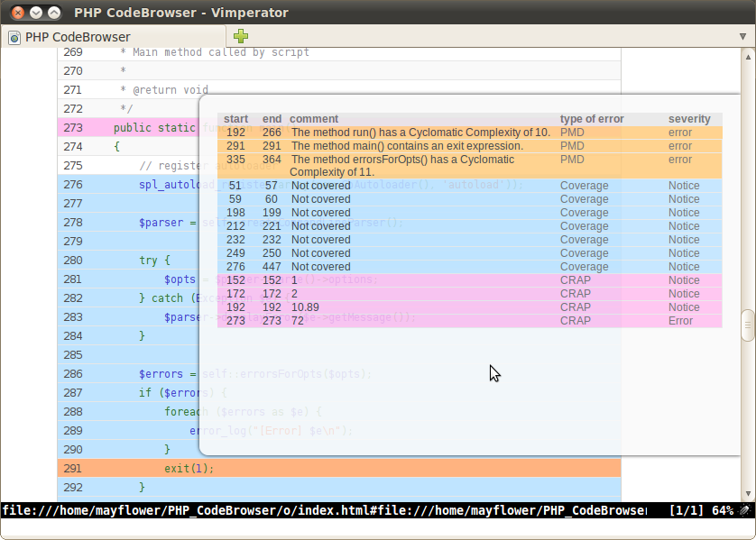Click Not covered row for lines 276-447
The height and width of the screenshot is (540, 756).
[470, 266]
